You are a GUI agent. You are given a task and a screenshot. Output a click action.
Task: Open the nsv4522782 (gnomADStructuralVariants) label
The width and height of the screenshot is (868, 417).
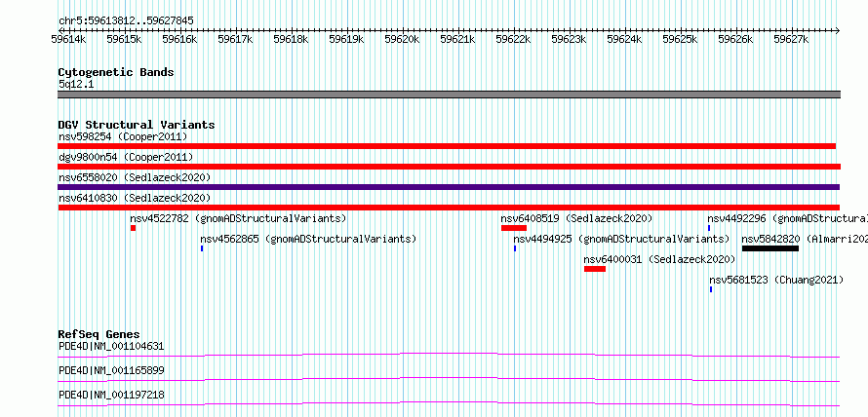pos(238,218)
